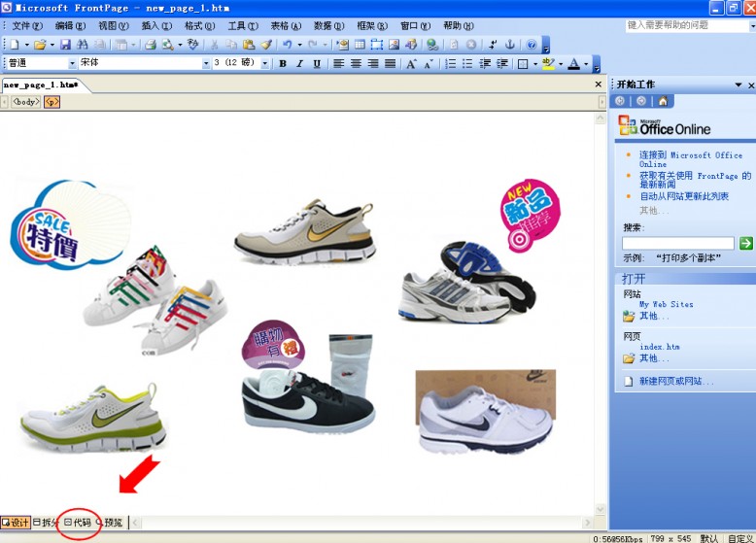Toggle Align Right
This screenshot has width=756, height=543.
pos(373,63)
